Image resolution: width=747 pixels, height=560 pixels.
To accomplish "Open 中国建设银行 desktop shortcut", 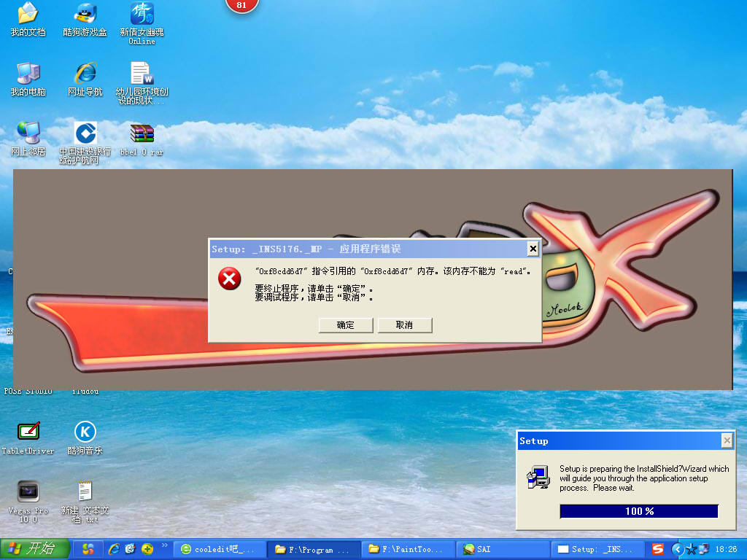I will 85,143.
